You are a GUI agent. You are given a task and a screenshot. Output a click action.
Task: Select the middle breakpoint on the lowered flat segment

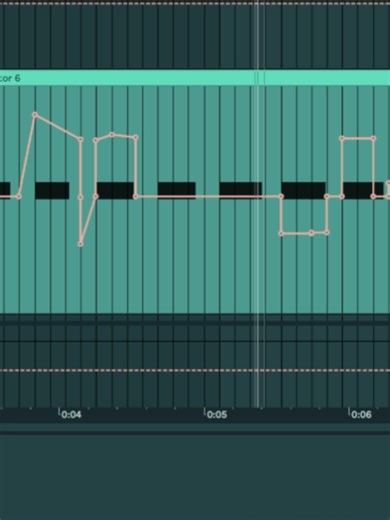coord(312,233)
